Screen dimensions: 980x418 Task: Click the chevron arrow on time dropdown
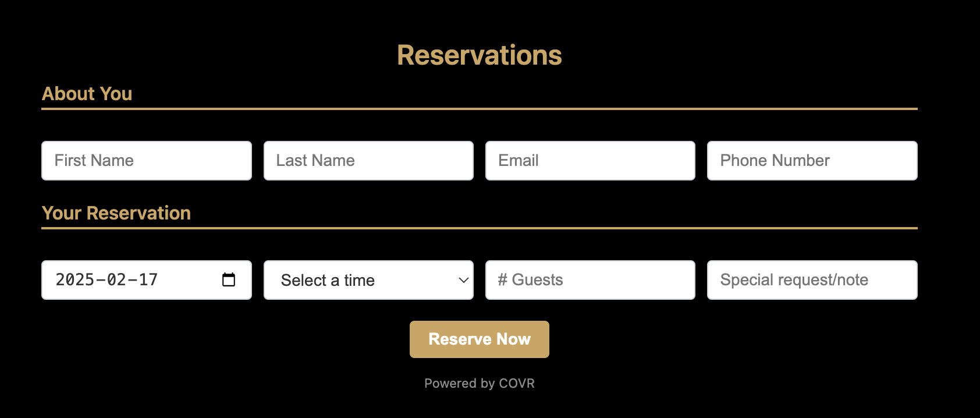tap(463, 280)
